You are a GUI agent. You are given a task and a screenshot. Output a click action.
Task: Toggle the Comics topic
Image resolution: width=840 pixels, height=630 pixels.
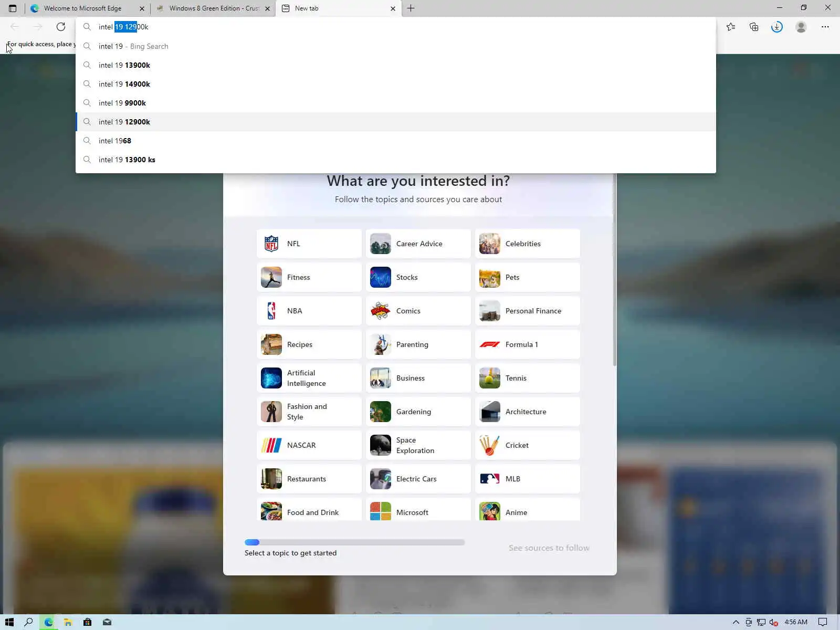click(418, 311)
